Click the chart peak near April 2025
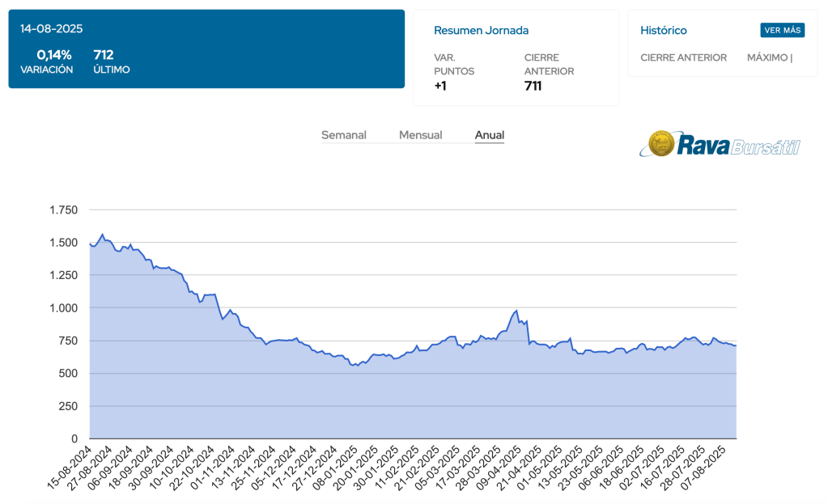 click(516, 311)
